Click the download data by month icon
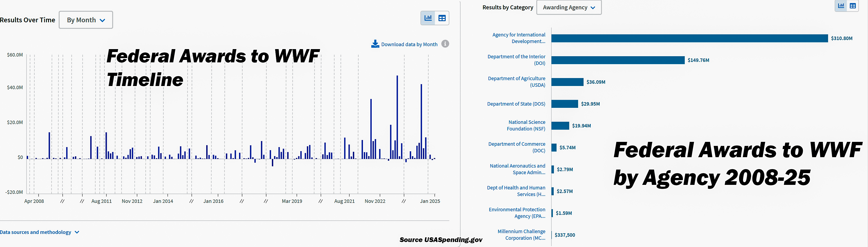 pyautogui.click(x=375, y=44)
